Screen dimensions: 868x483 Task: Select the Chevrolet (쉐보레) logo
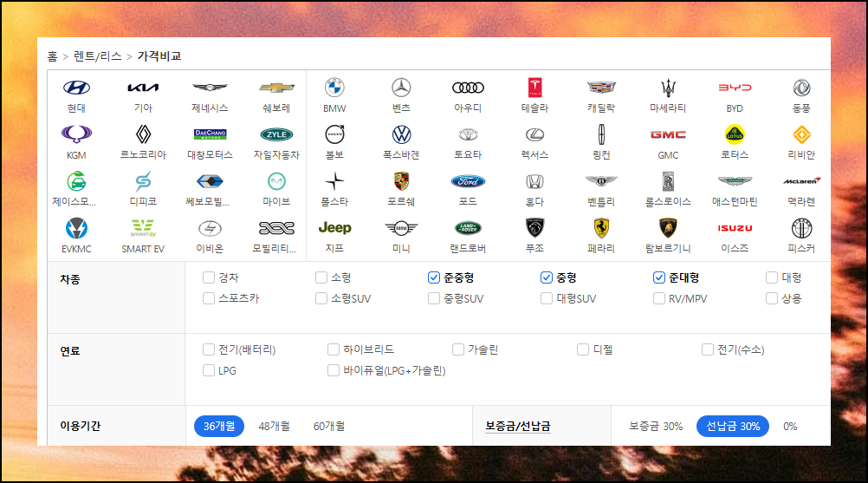(x=277, y=88)
